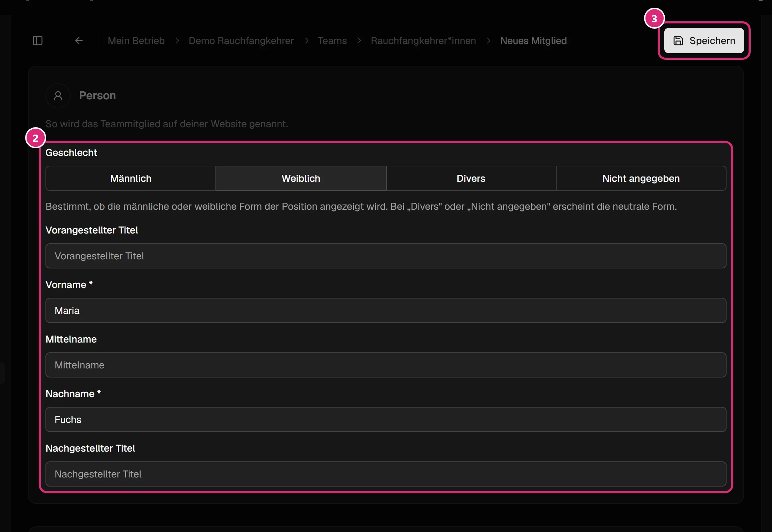Viewport: 772px width, 532px height.
Task: Select Divers gender option
Action: point(471,178)
